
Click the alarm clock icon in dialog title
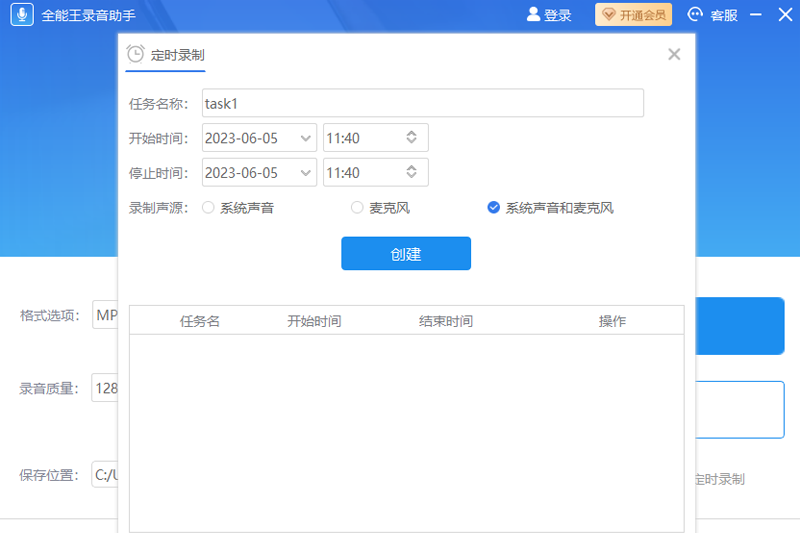tap(136, 55)
